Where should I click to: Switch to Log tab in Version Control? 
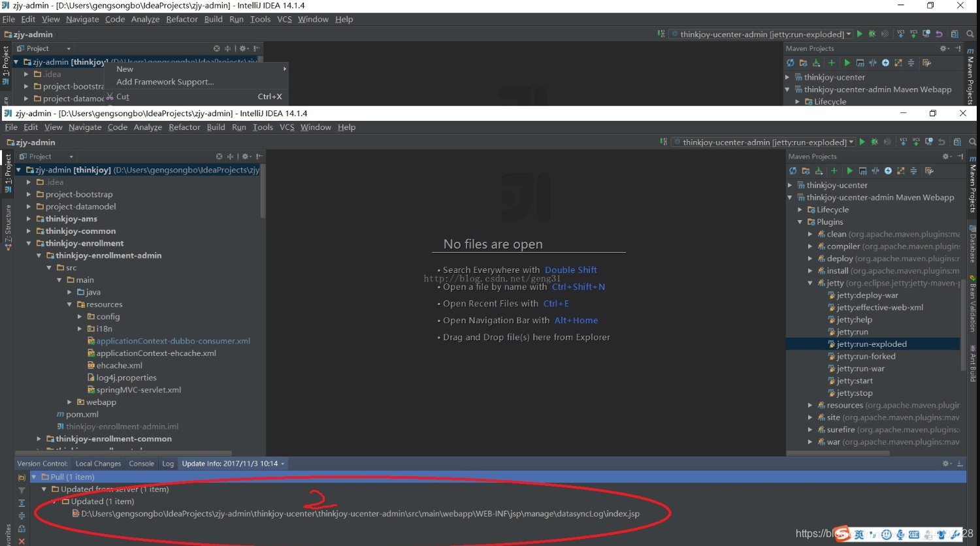tap(168, 464)
